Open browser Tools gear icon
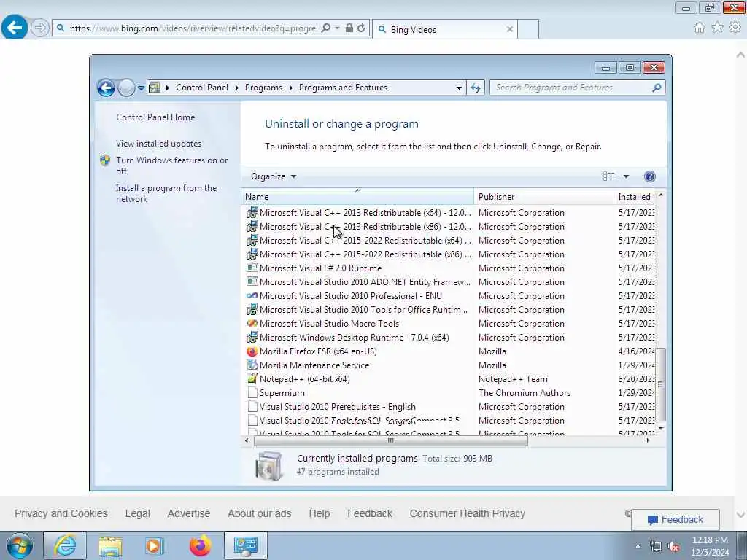747x560 pixels. tap(735, 28)
